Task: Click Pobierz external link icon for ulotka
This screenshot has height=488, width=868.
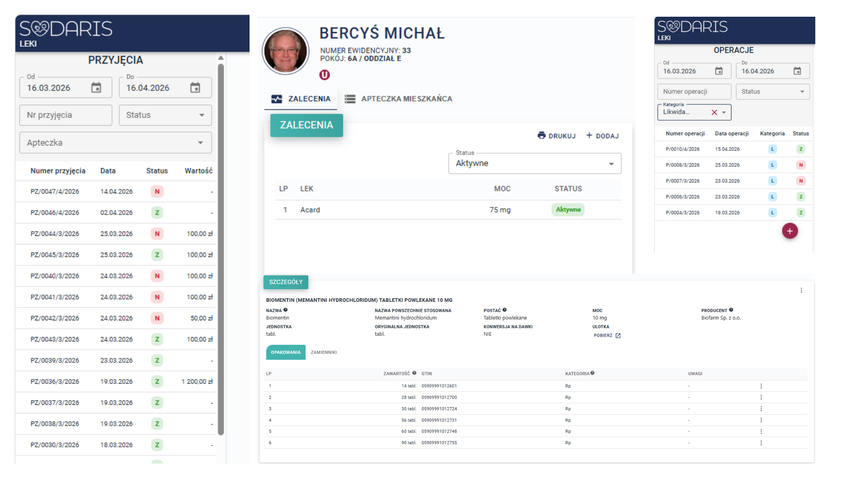Action: point(618,336)
